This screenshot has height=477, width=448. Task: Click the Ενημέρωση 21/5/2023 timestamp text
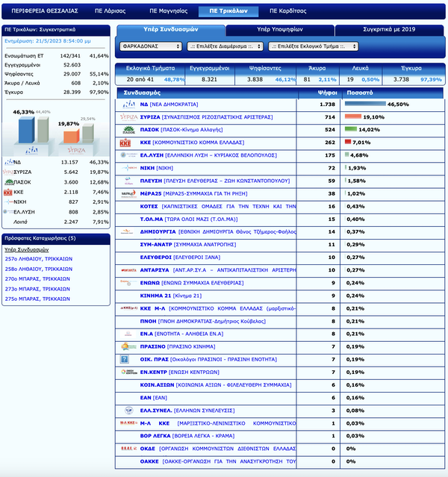tap(48, 41)
